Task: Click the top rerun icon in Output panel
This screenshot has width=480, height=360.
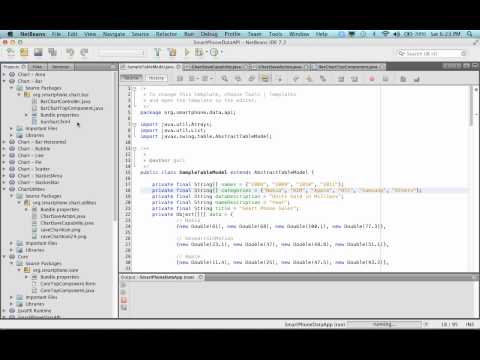Action: pos(124,285)
